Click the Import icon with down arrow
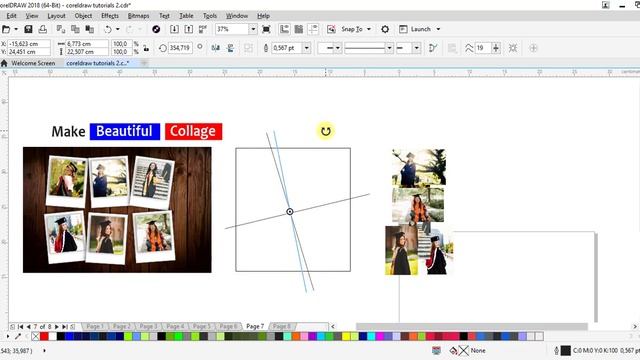Screen dimensions: 640x360 coord(174,29)
